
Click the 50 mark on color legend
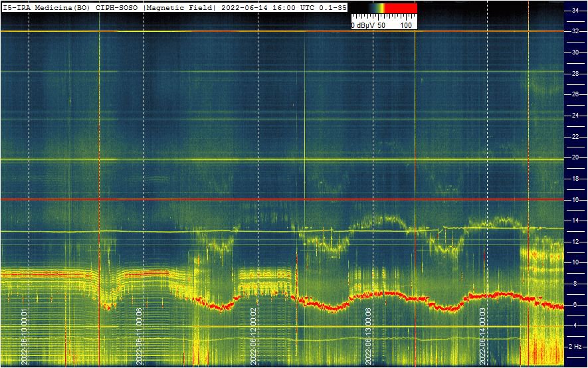[381, 25]
